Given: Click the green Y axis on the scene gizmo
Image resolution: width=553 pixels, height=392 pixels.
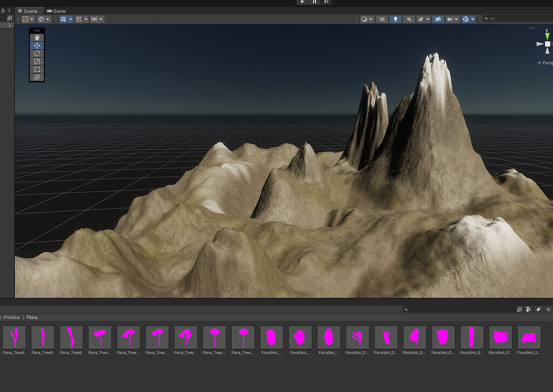Looking at the screenshot, I should click(x=547, y=36).
